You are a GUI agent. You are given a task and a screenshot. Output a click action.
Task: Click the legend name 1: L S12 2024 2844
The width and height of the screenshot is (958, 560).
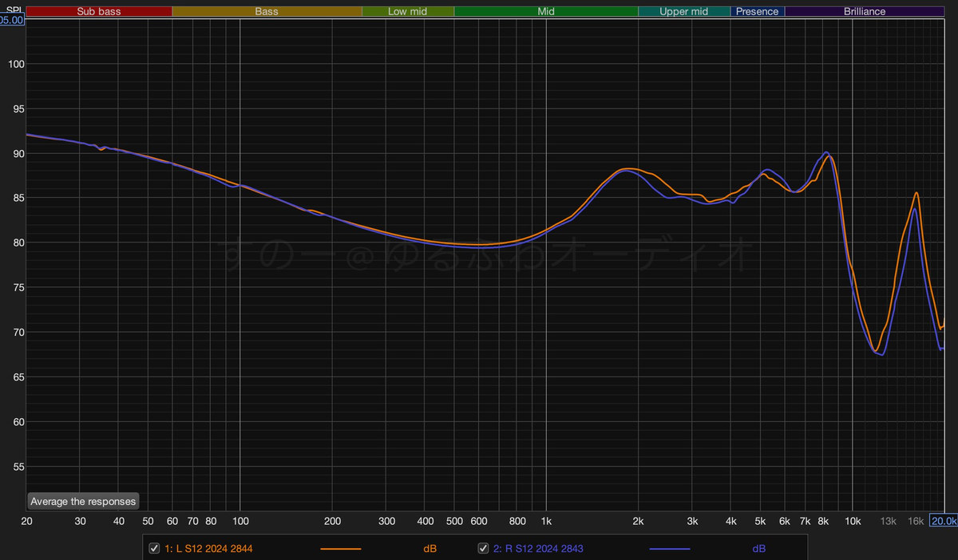coord(208,549)
